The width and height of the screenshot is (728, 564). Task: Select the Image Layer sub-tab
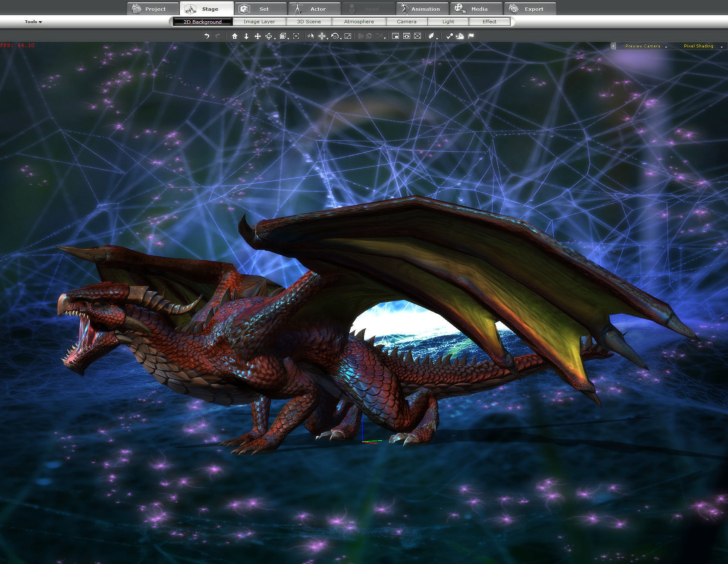(259, 22)
